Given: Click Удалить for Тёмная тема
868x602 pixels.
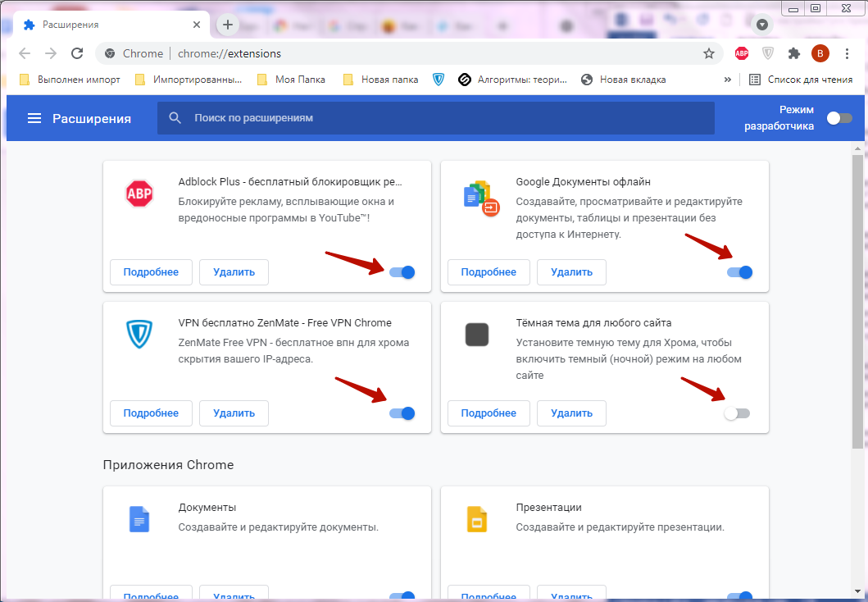Looking at the screenshot, I should (571, 413).
